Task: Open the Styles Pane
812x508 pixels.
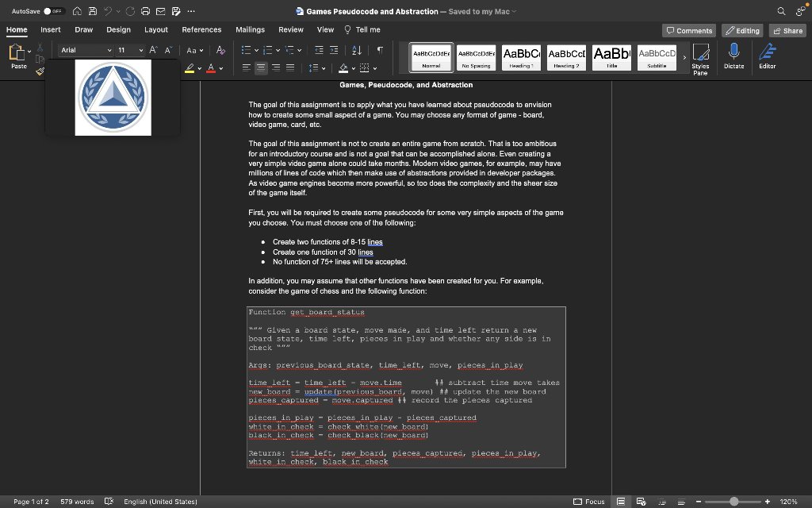Action: 700,59
